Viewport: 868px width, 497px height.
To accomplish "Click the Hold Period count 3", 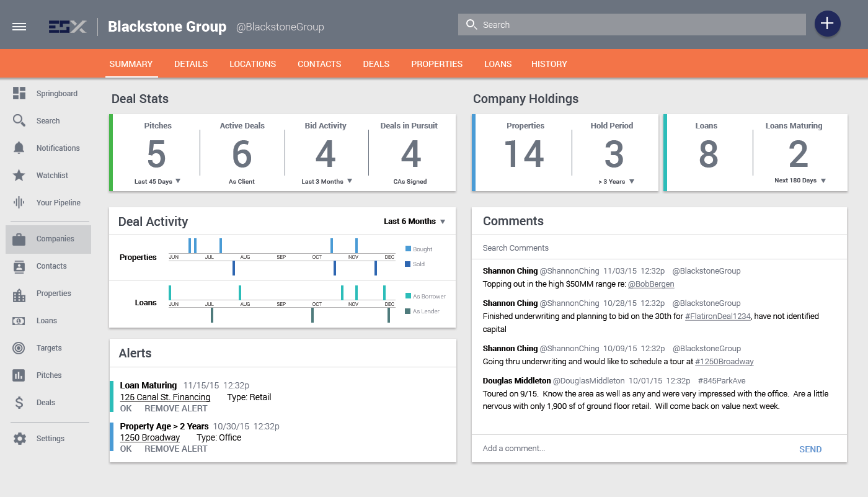I will tap(614, 154).
